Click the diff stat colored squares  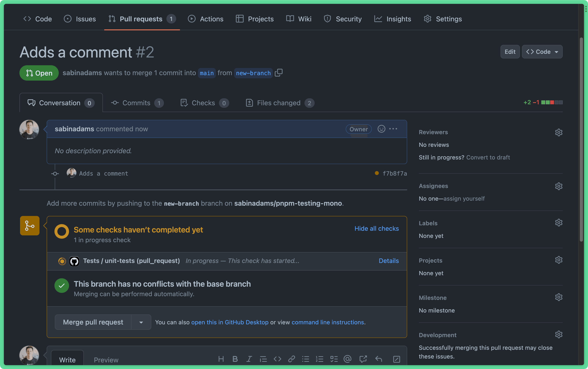point(552,102)
